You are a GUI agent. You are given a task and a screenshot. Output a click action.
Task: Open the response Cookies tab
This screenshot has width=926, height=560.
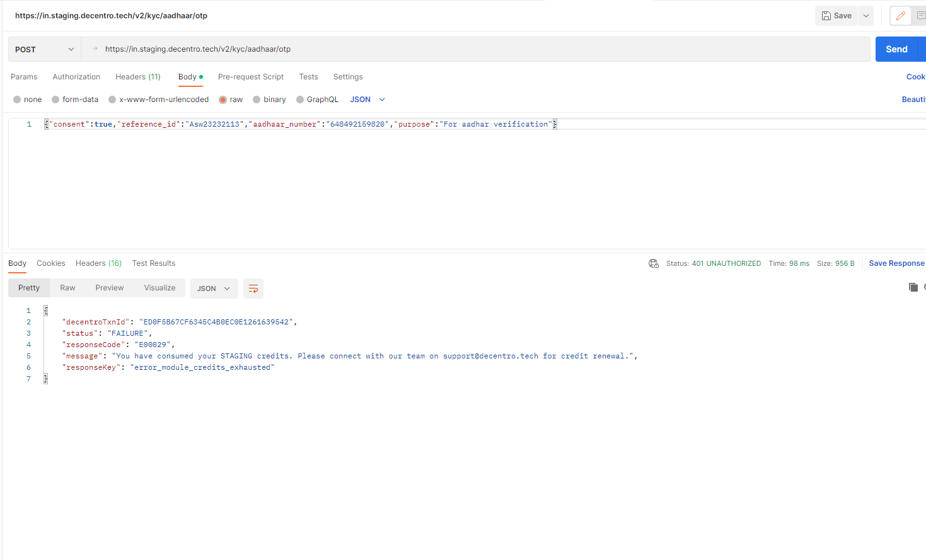coord(51,263)
